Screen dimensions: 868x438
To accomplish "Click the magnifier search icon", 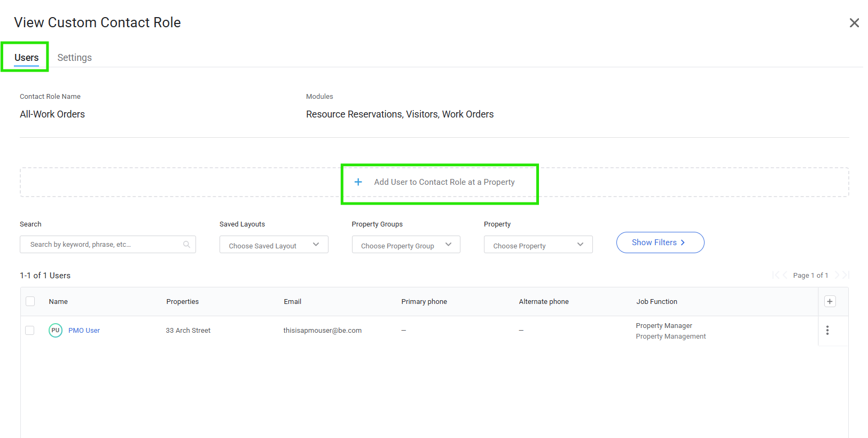I will pos(186,244).
